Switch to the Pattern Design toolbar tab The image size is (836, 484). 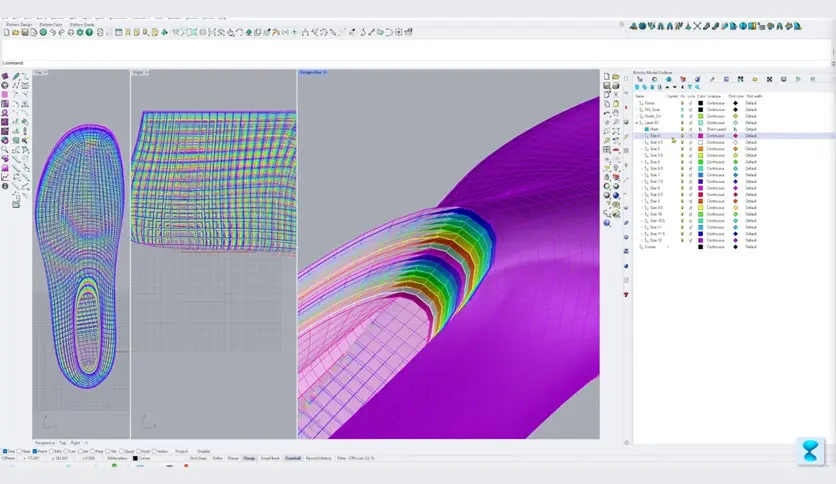[20, 25]
